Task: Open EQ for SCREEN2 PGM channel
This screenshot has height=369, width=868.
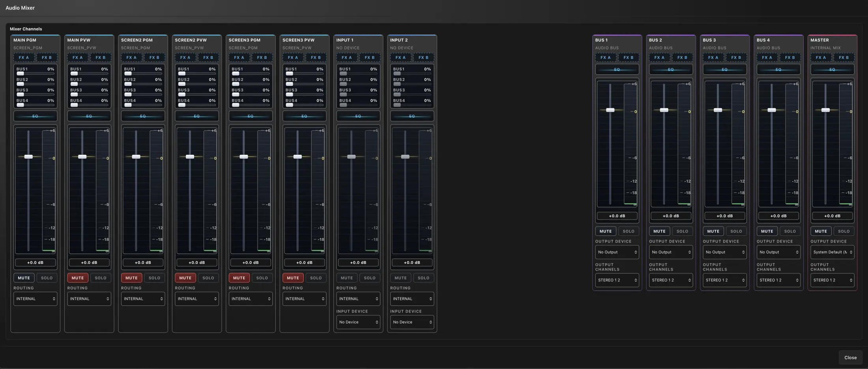Action: click(x=143, y=116)
